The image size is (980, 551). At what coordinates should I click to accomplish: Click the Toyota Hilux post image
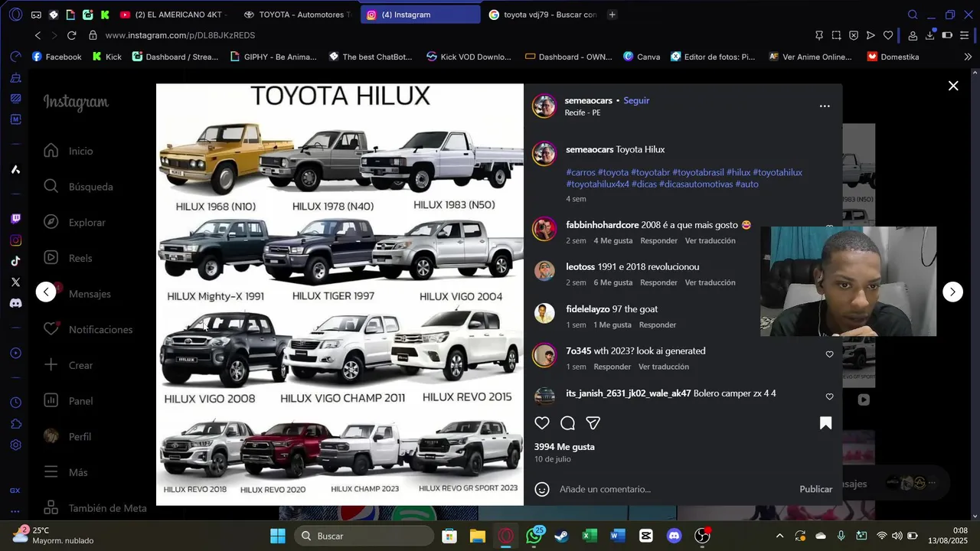[x=340, y=295]
